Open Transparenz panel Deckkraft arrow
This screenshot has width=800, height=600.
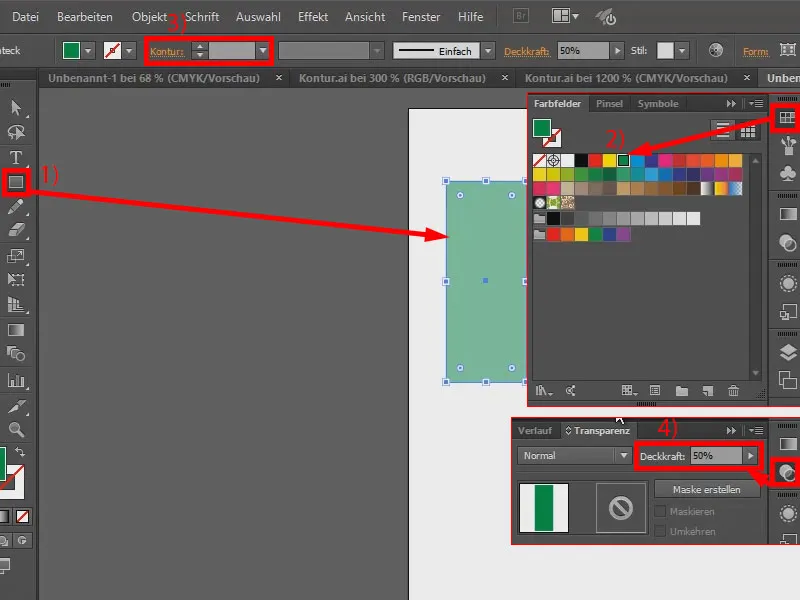point(750,456)
